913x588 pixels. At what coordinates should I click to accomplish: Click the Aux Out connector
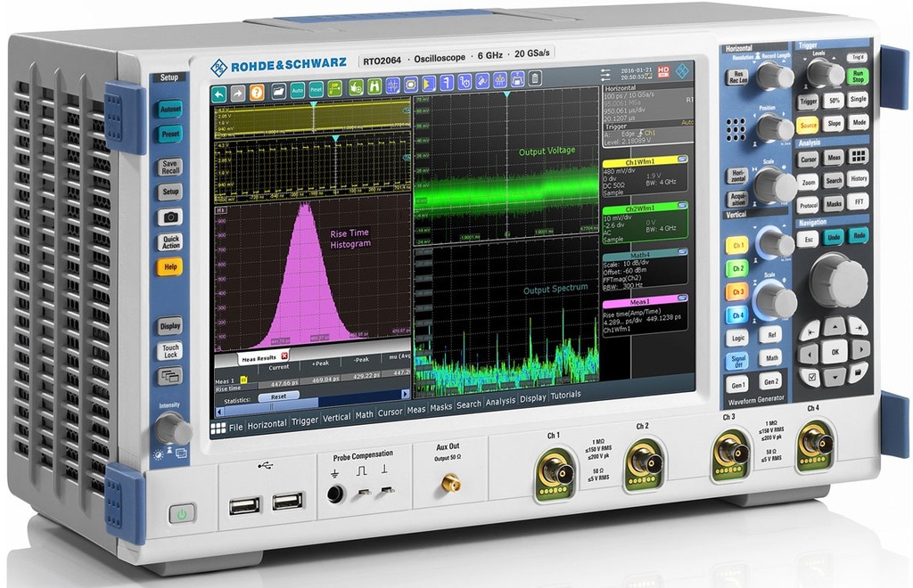pyautogui.click(x=449, y=483)
